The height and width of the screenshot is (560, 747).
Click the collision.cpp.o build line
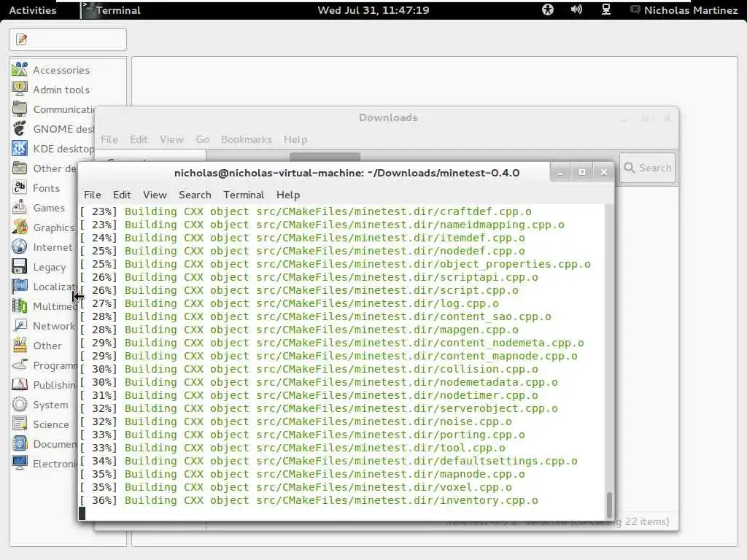click(x=309, y=369)
